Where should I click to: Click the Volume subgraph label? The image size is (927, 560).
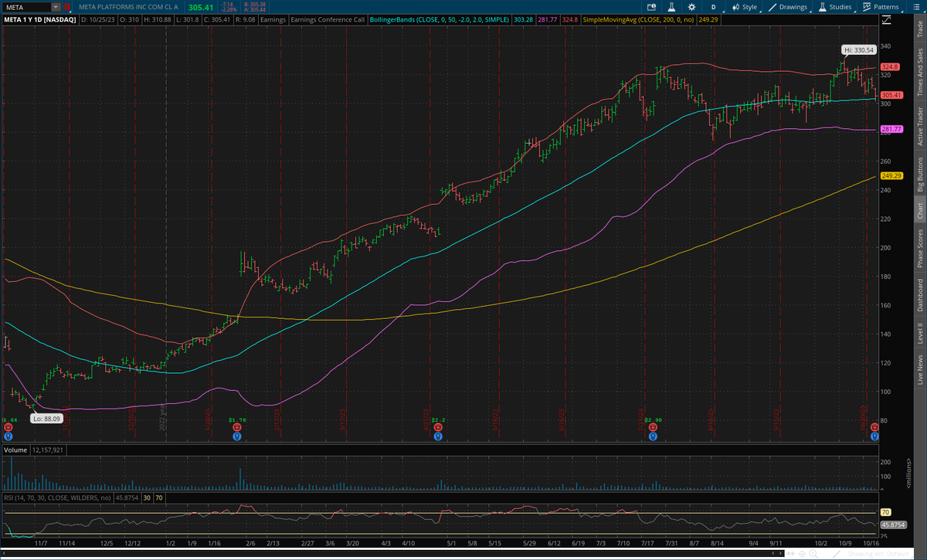click(x=15, y=449)
